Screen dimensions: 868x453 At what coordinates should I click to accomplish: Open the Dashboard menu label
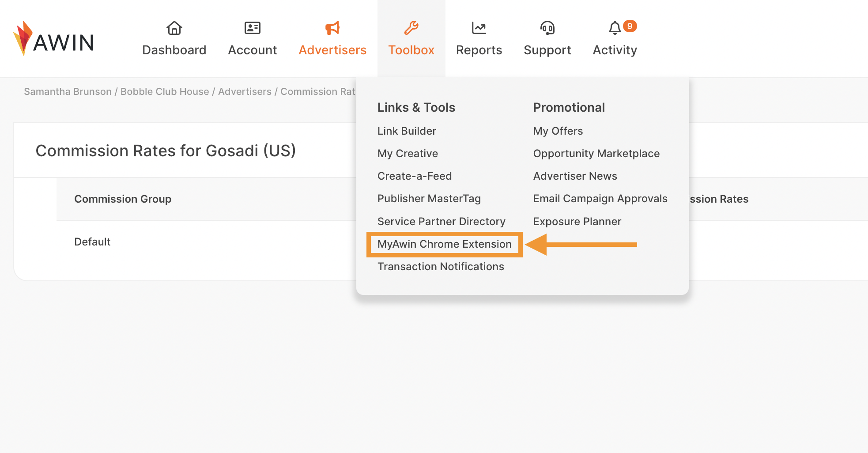(x=174, y=50)
